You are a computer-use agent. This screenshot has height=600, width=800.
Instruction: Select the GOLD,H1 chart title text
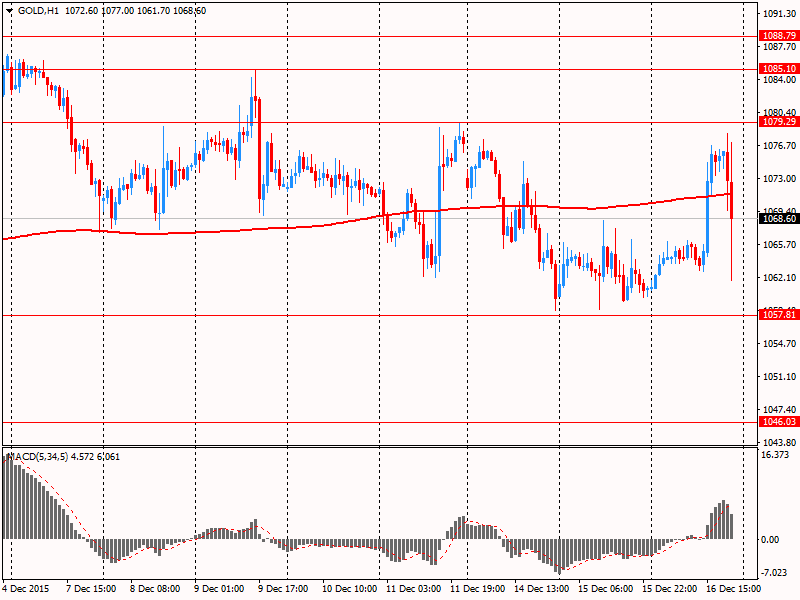[x=38, y=10]
